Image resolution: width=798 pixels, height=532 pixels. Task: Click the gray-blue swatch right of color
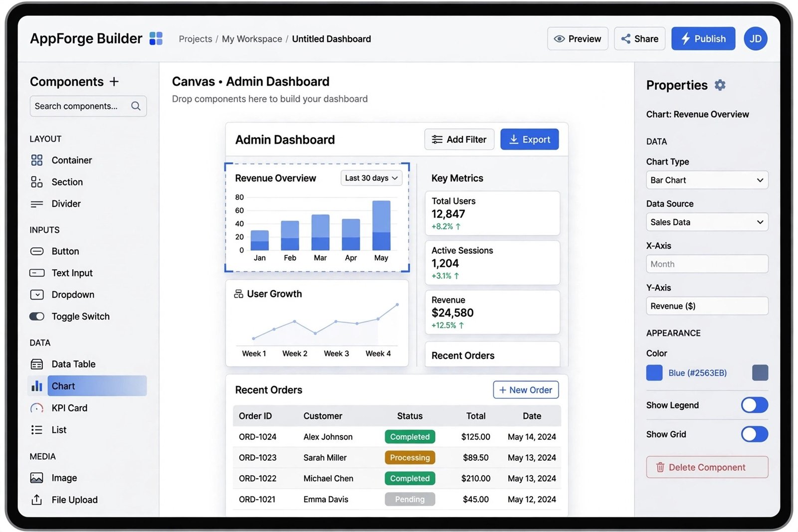(760, 372)
